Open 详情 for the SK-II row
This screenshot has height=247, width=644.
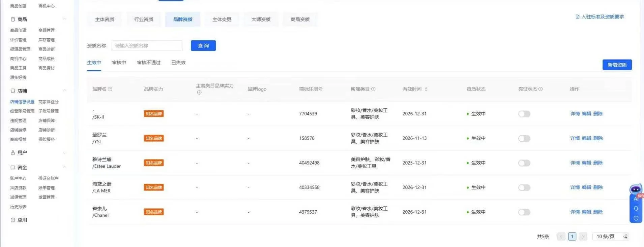575,114
